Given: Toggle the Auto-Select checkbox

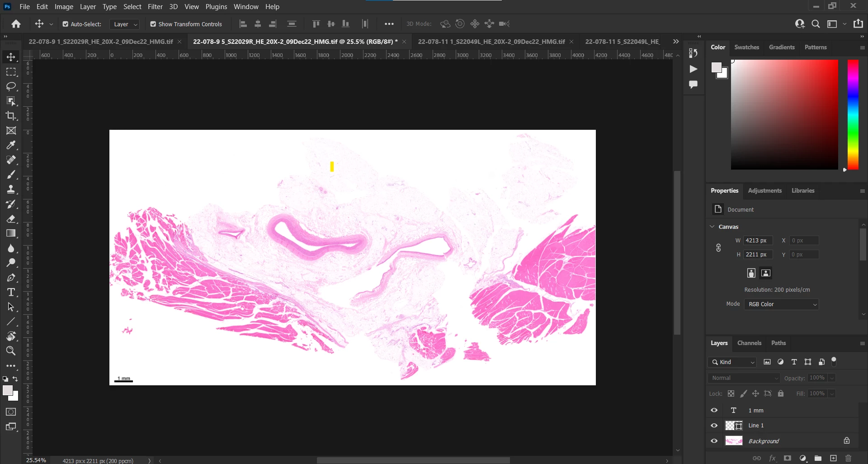Looking at the screenshot, I should pos(65,24).
